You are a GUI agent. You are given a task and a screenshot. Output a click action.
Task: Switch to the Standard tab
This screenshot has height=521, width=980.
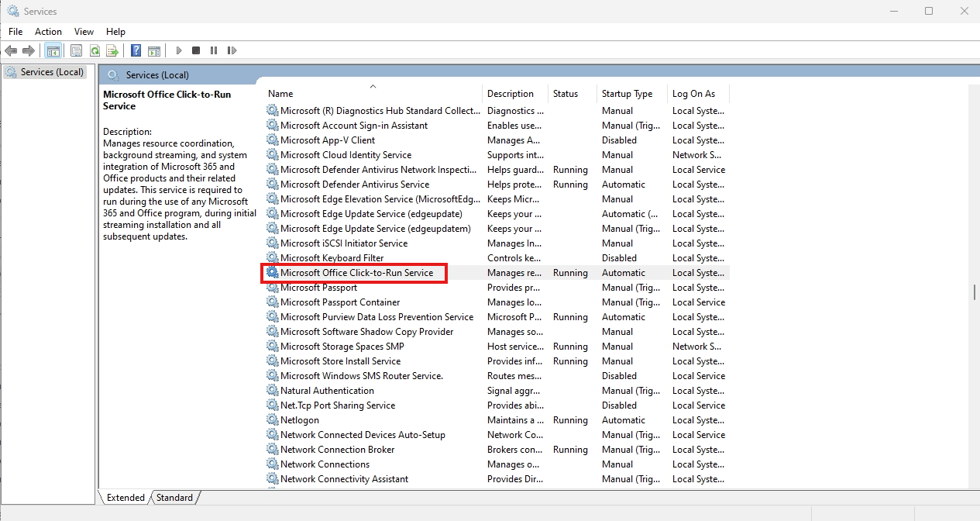pyautogui.click(x=174, y=497)
